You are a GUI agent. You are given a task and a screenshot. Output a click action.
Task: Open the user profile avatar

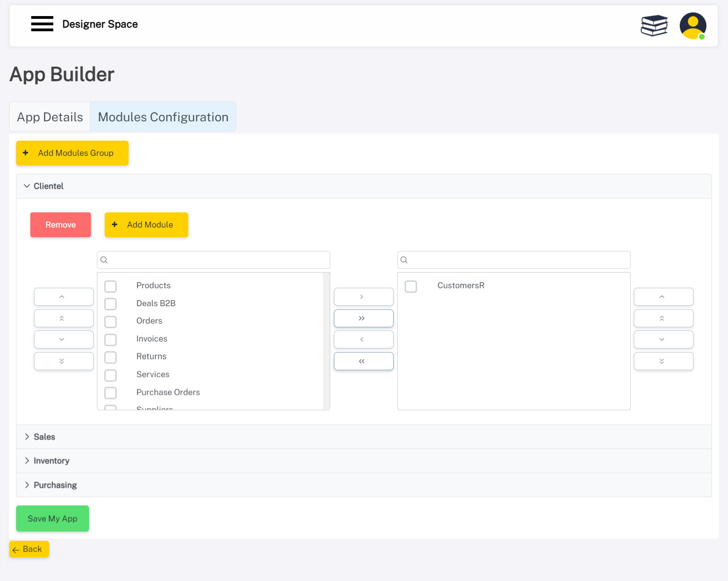coord(693,26)
